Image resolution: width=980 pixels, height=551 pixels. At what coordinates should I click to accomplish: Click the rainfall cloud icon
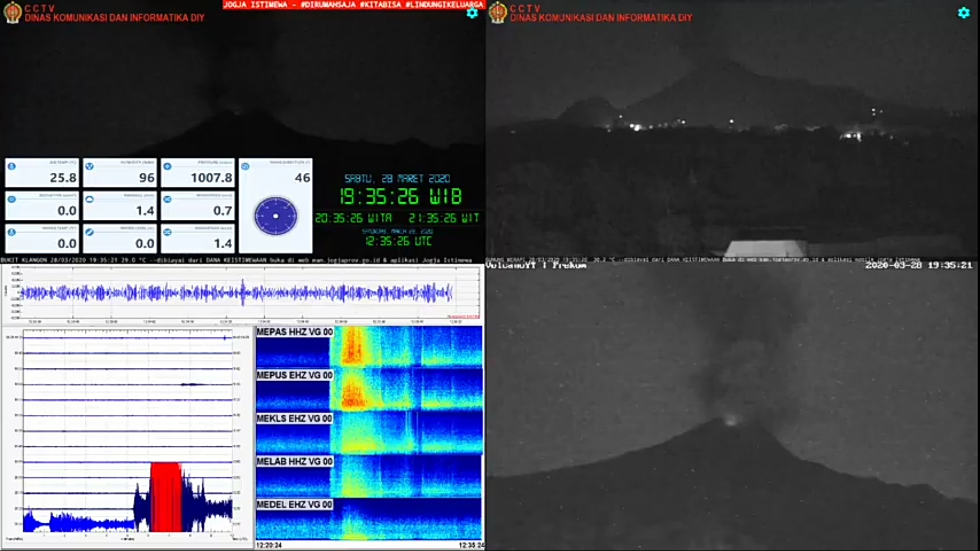pyautogui.click(x=89, y=199)
